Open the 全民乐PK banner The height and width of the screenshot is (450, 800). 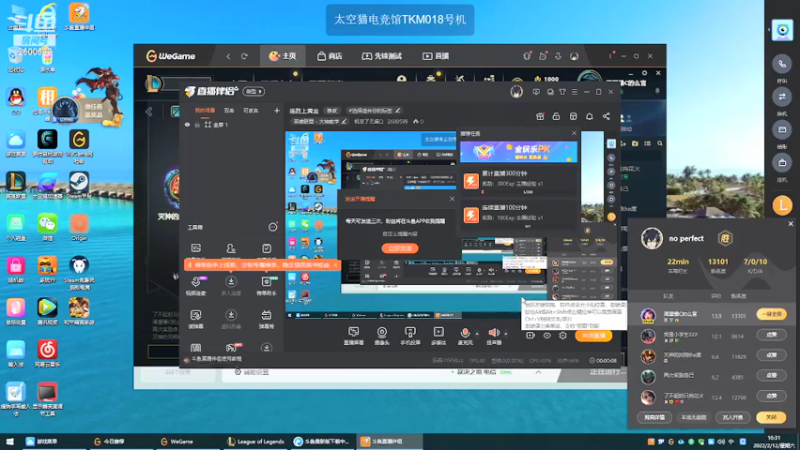pyautogui.click(x=518, y=152)
